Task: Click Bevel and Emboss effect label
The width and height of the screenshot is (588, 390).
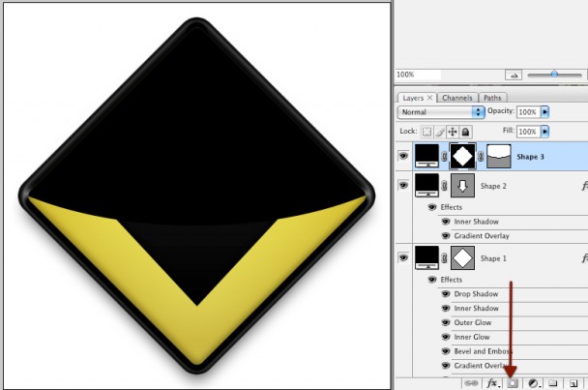Action: click(x=483, y=351)
